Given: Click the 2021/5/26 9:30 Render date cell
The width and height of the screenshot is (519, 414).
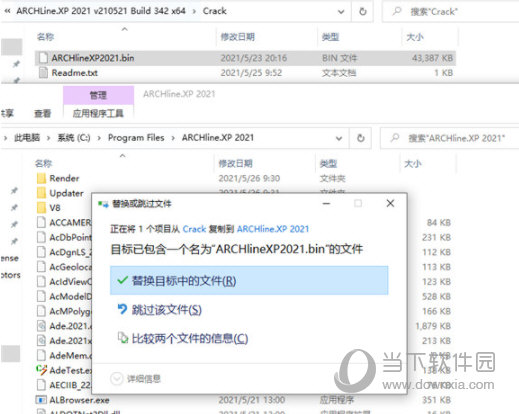Looking at the screenshot, I should pos(249,178).
